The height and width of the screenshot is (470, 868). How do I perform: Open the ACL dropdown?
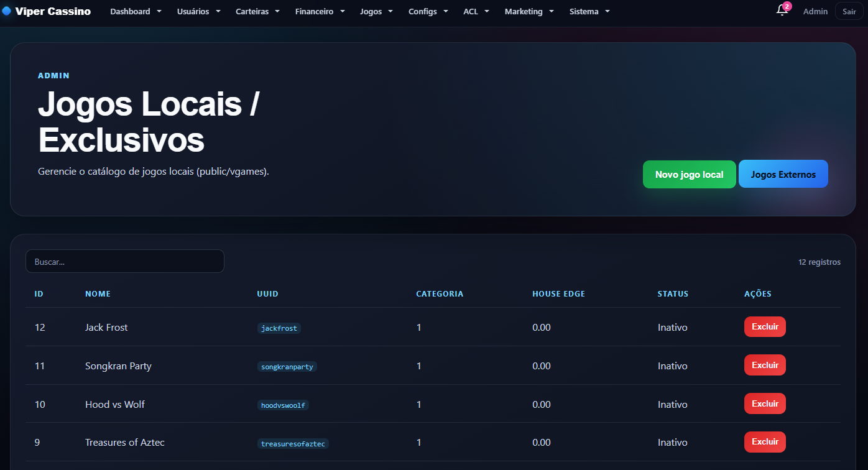[x=476, y=11]
